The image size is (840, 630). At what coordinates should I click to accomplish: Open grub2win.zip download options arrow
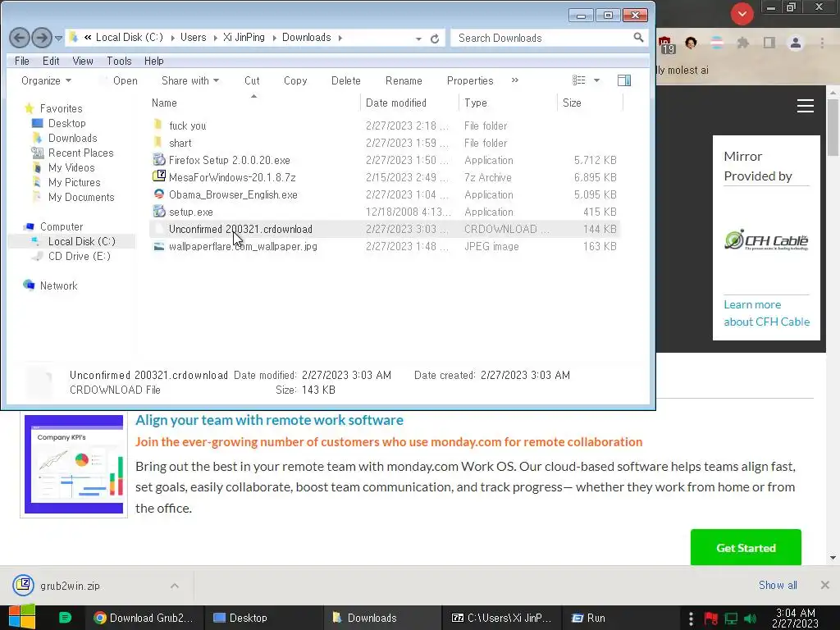[175, 586]
